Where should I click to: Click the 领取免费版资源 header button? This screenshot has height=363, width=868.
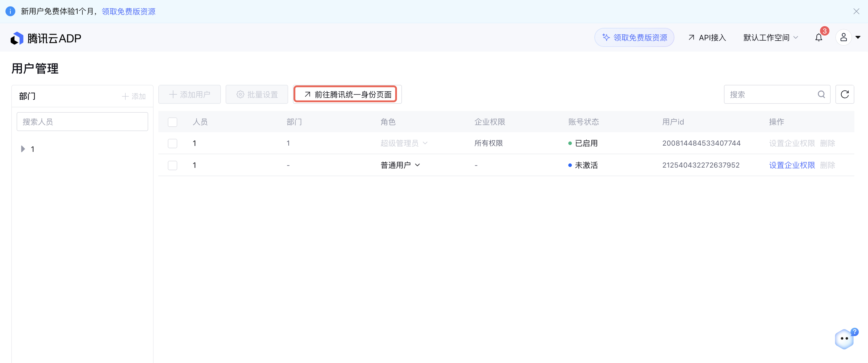click(634, 37)
